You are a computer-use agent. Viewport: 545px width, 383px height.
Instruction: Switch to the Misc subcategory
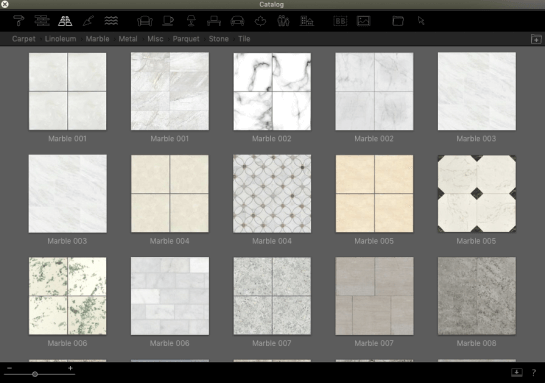[155, 39]
